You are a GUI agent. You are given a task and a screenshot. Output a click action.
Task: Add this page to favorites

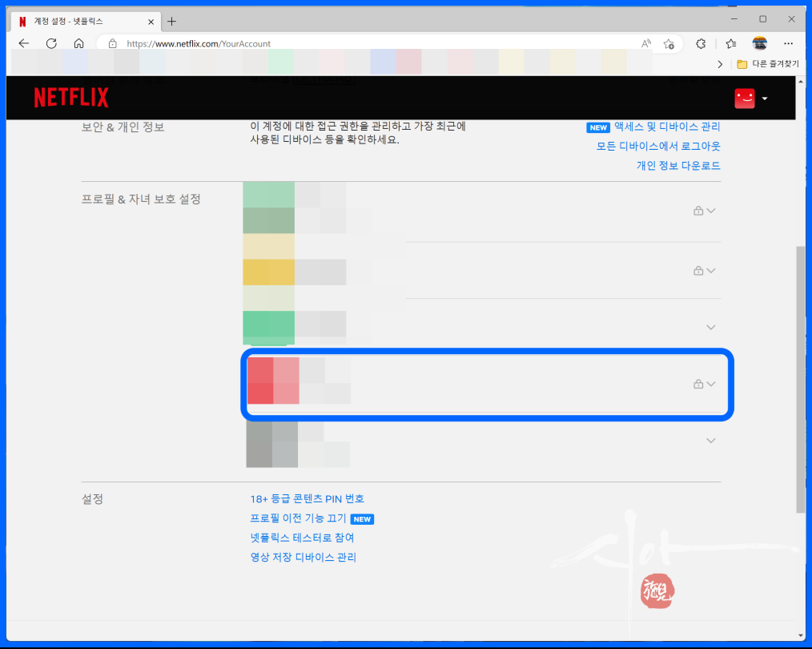coord(669,44)
